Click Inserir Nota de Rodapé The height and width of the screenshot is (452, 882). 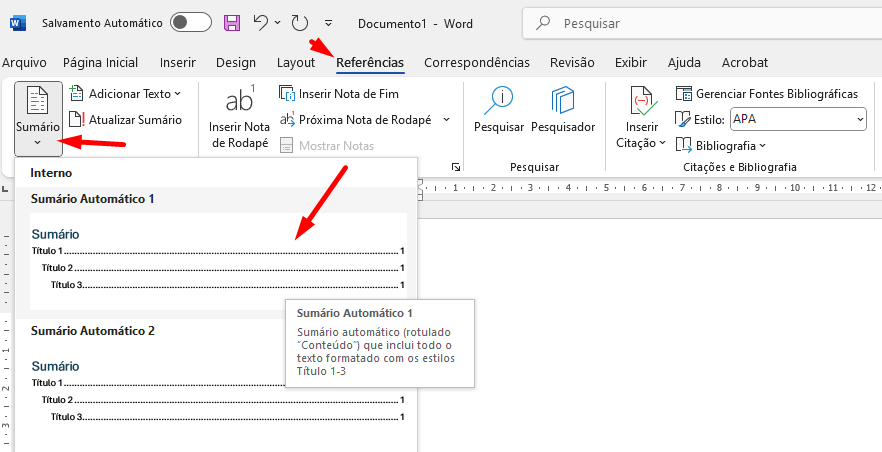[240, 118]
